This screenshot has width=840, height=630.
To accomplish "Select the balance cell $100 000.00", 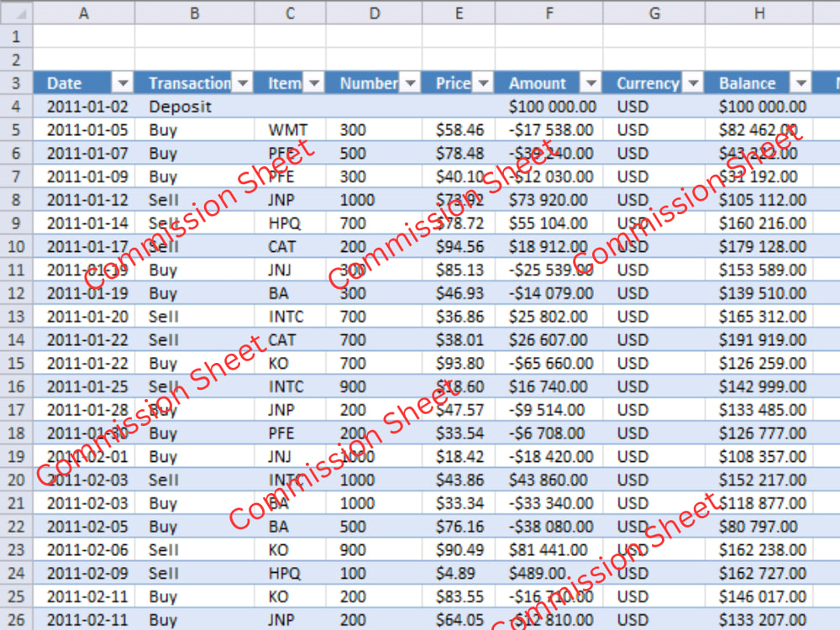I will pyautogui.click(x=759, y=107).
